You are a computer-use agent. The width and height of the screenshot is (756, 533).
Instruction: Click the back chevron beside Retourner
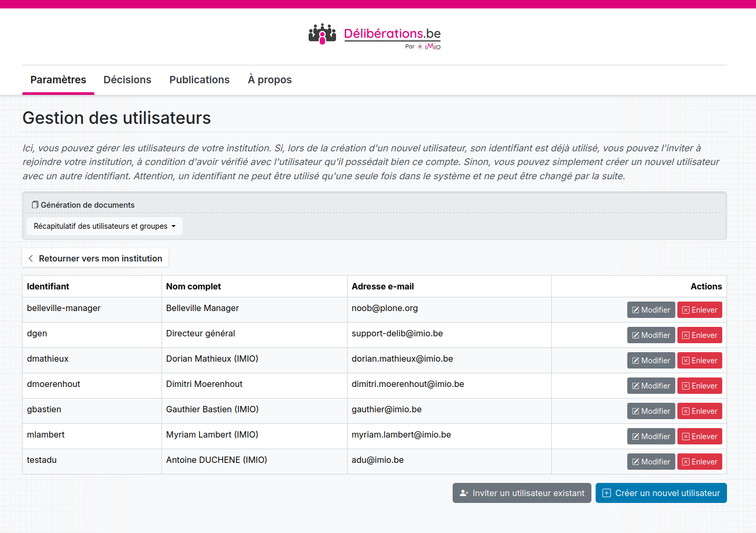31,258
